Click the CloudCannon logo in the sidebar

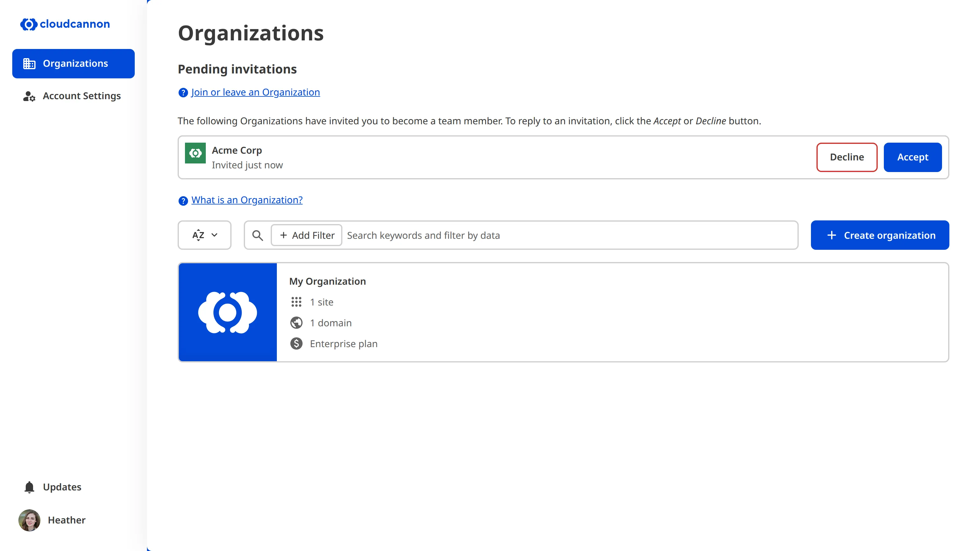(x=65, y=24)
